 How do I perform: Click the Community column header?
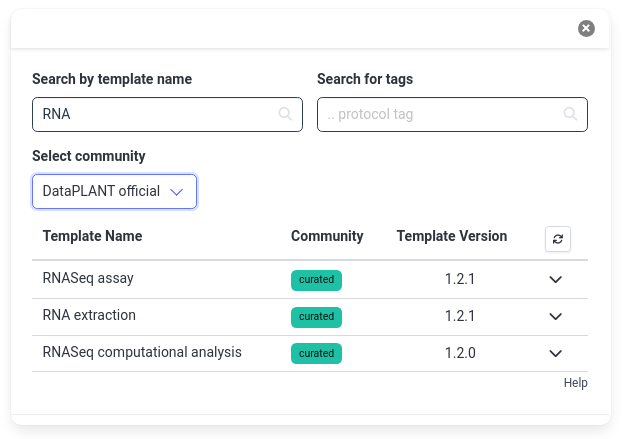click(327, 236)
